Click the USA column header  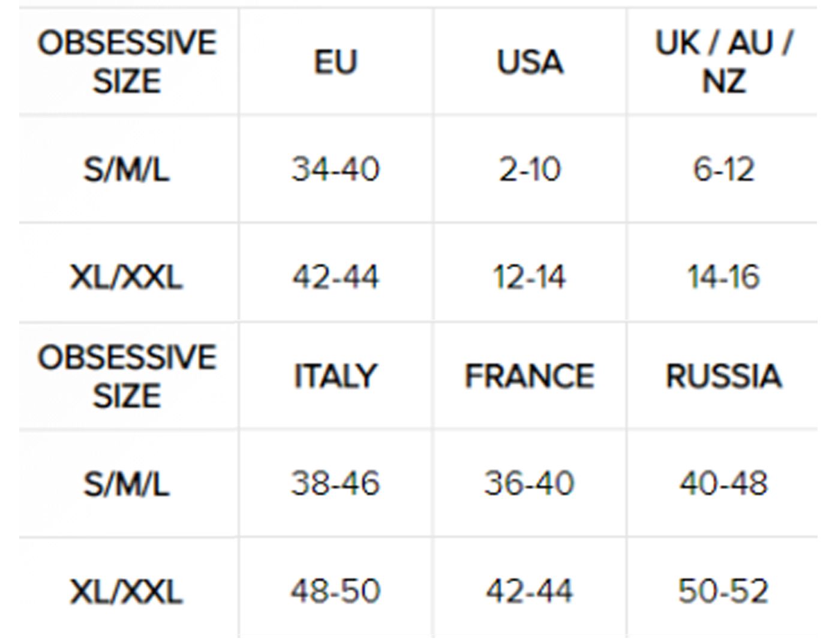click(530, 62)
